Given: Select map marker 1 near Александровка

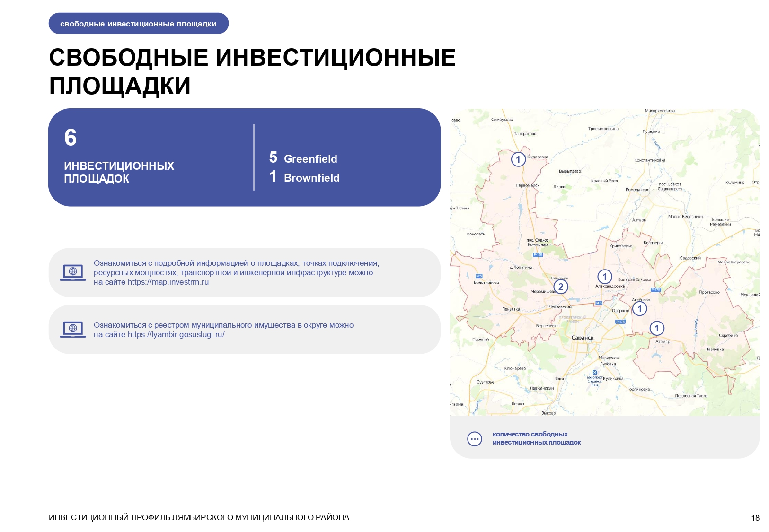Looking at the screenshot, I should tap(605, 277).
